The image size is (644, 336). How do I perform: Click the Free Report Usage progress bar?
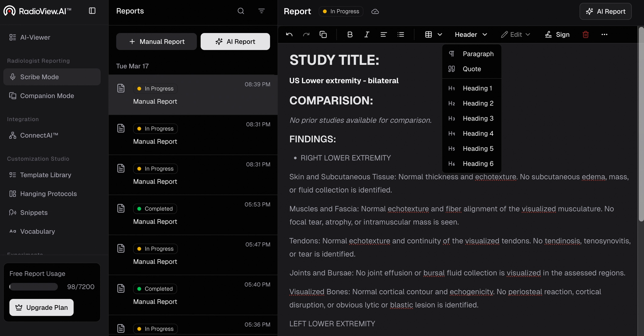tap(34, 287)
